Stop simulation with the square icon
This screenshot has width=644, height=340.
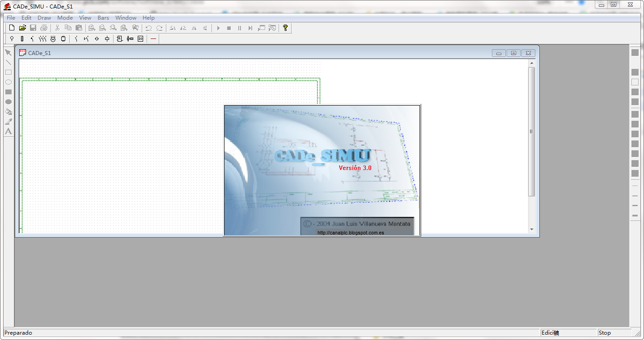click(229, 28)
